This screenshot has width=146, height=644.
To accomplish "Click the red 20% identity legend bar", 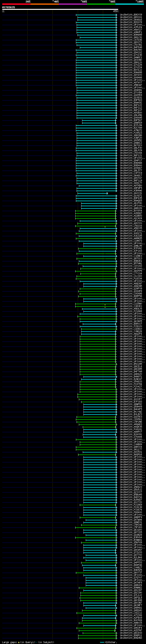I will tap(16, 4).
